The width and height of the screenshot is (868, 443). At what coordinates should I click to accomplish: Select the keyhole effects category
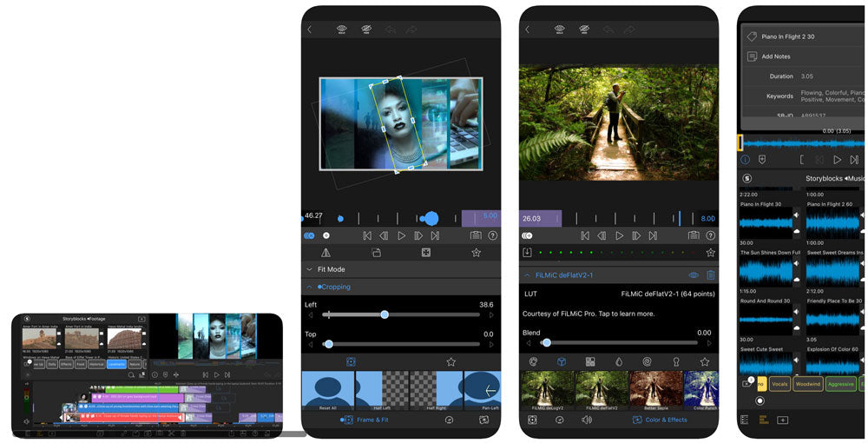pos(676,361)
